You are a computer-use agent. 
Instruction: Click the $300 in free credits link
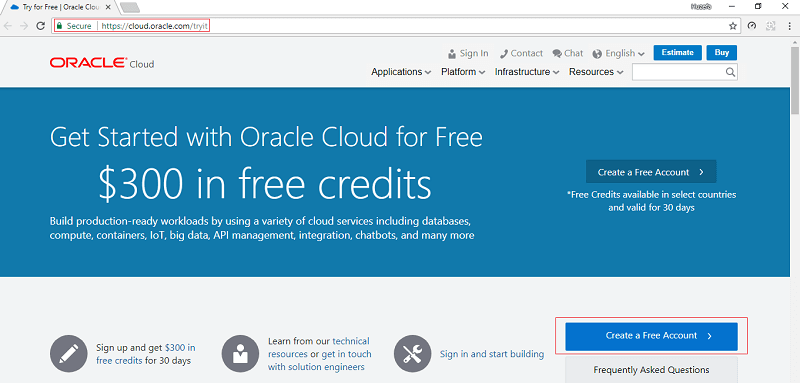145,354
